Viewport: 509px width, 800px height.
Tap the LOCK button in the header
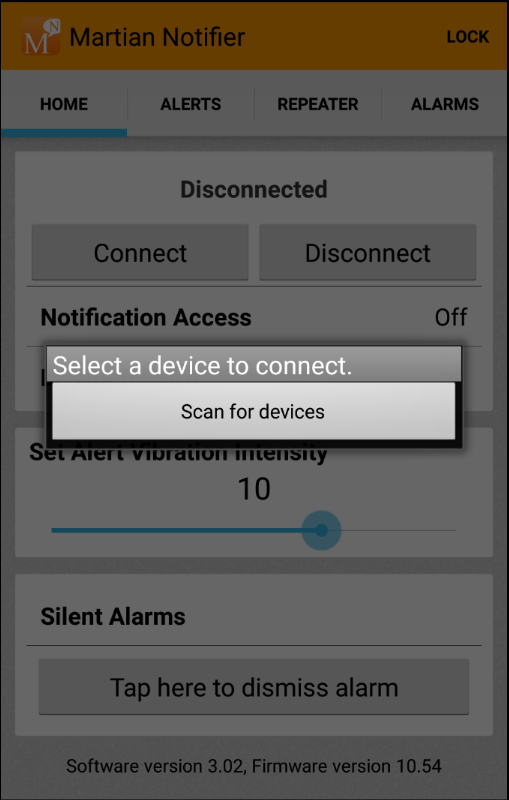468,37
